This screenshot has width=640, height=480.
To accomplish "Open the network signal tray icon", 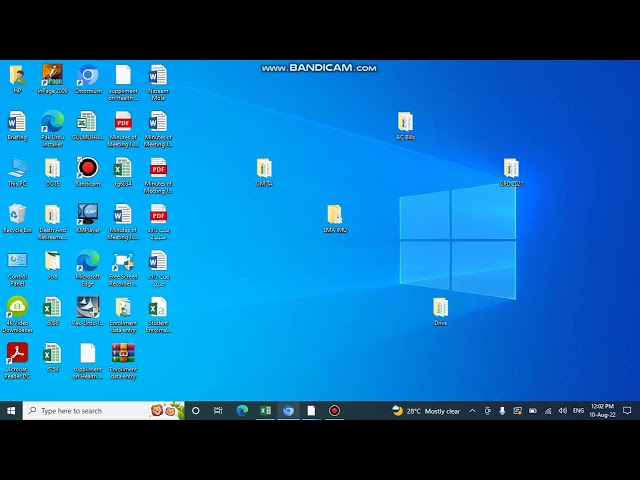I will click(548, 411).
